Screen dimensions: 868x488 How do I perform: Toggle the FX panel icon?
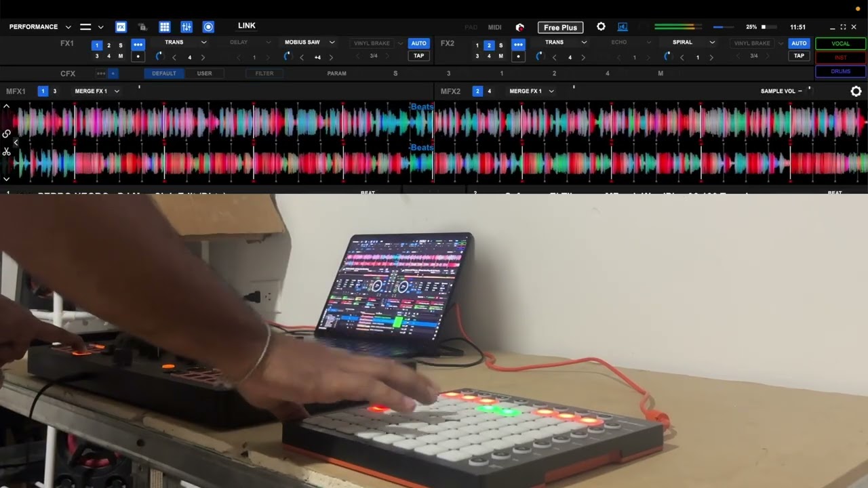[x=121, y=27]
